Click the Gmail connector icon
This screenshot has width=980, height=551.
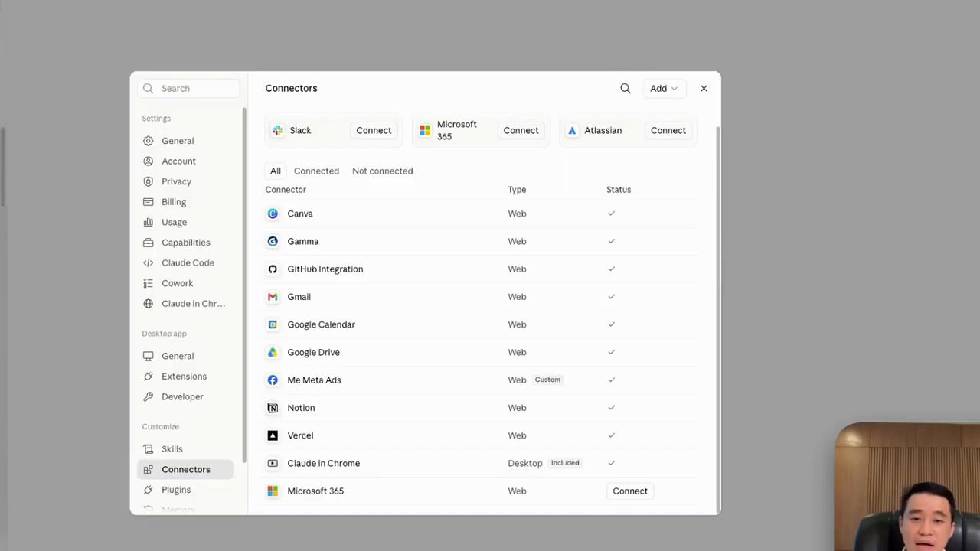tap(273, 297)
